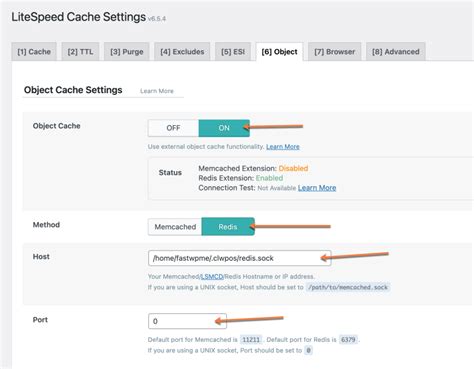Switch to the [8] Advanced tab

point(396,52)
